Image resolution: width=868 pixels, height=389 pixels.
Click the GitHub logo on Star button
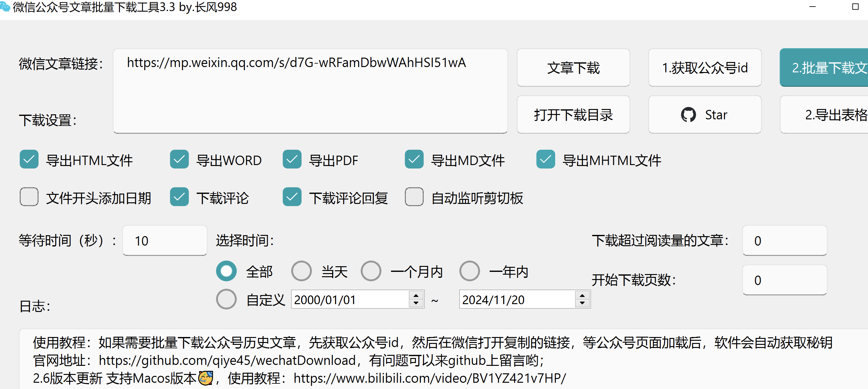pos(688,115)
